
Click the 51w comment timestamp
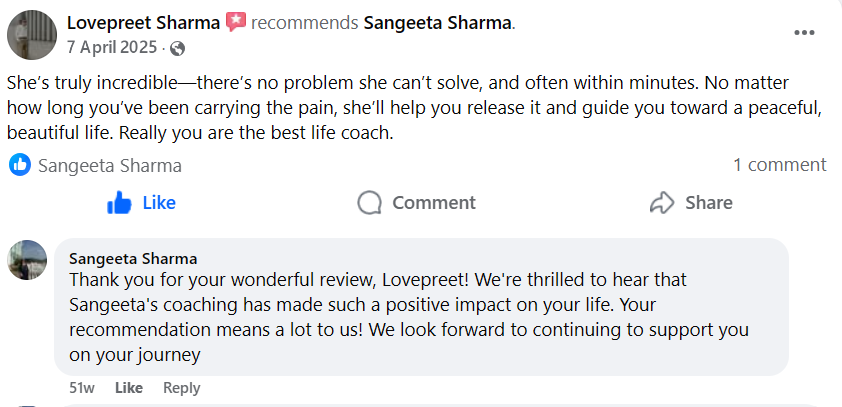click(x=82, y=388)
